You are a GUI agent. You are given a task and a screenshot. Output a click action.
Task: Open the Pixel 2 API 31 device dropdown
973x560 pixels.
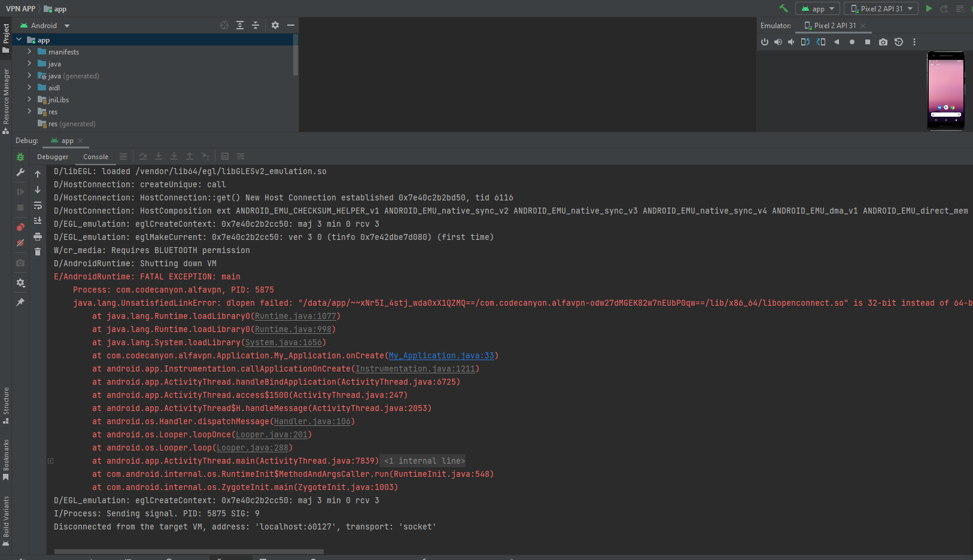pos(881,8)
